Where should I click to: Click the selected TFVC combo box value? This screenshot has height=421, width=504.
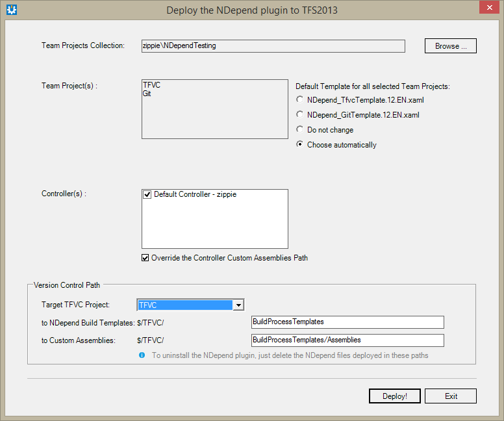pos(185,305)
